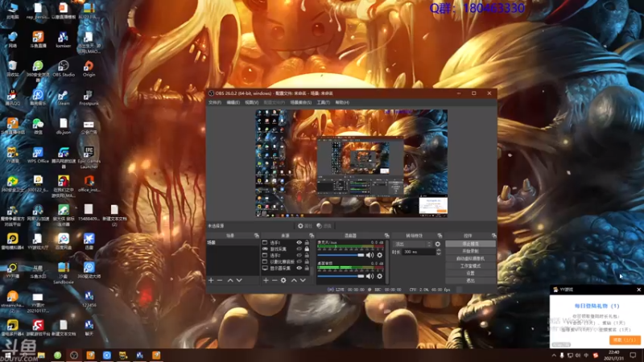Mute the 麦克风/Aux speaker icon
Image resolution: width=644 pixels, height=362 pixels.
tap(369, 255)
